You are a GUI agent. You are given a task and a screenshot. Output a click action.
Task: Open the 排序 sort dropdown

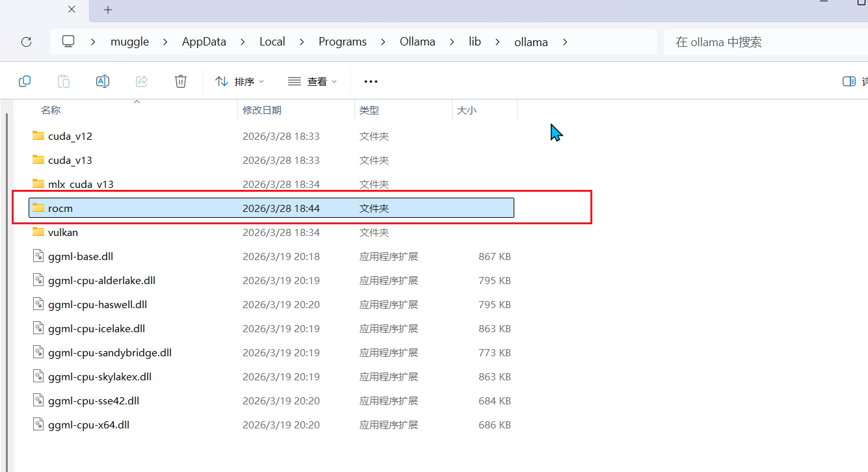tap(240, 81)
